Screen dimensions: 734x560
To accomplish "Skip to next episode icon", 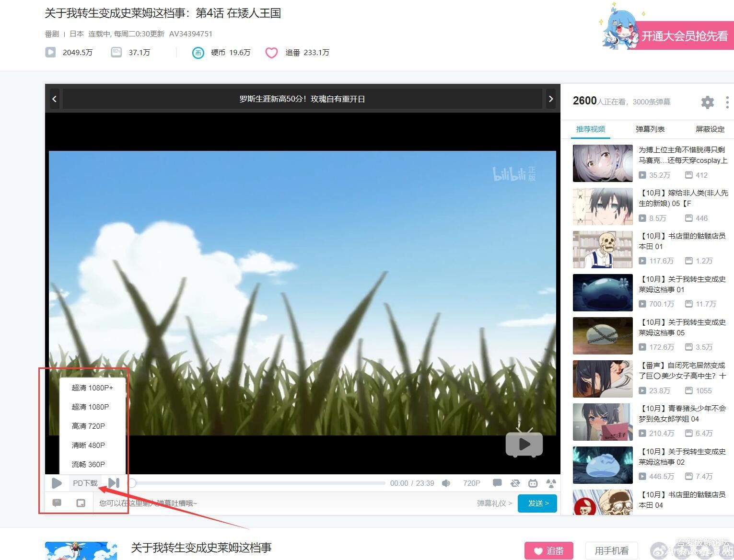I will (114, 483).
